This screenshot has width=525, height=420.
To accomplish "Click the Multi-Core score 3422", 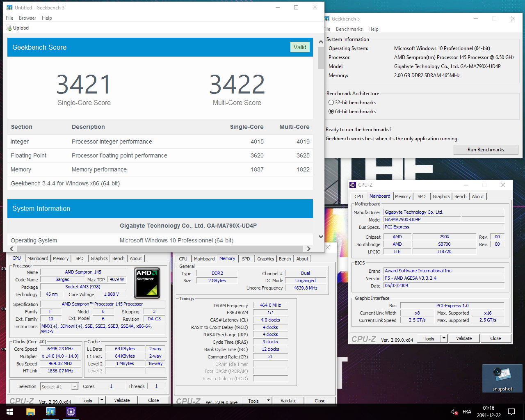I will tap(237, 84).
